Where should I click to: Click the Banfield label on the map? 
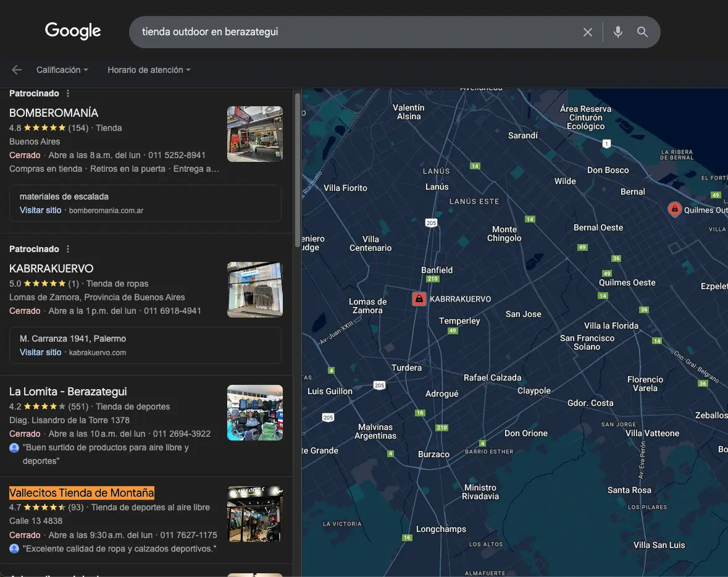[x=437, y=270]
